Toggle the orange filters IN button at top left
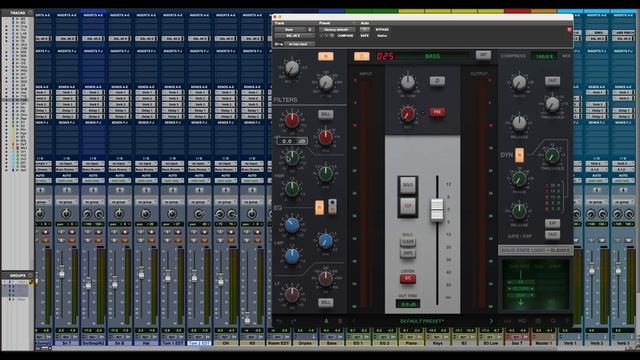Image resolution: width=640 pixels, height=360 pixels. click(x=325, y=56)
